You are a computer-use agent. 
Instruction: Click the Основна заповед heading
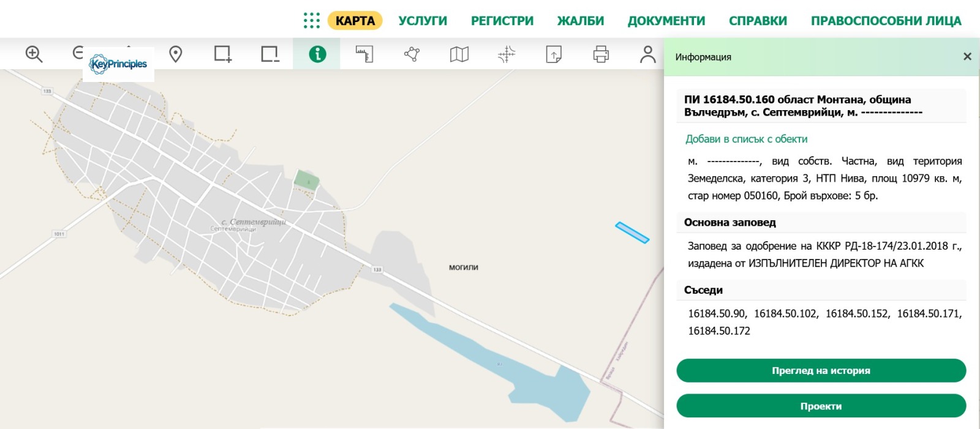coord(730,223)
